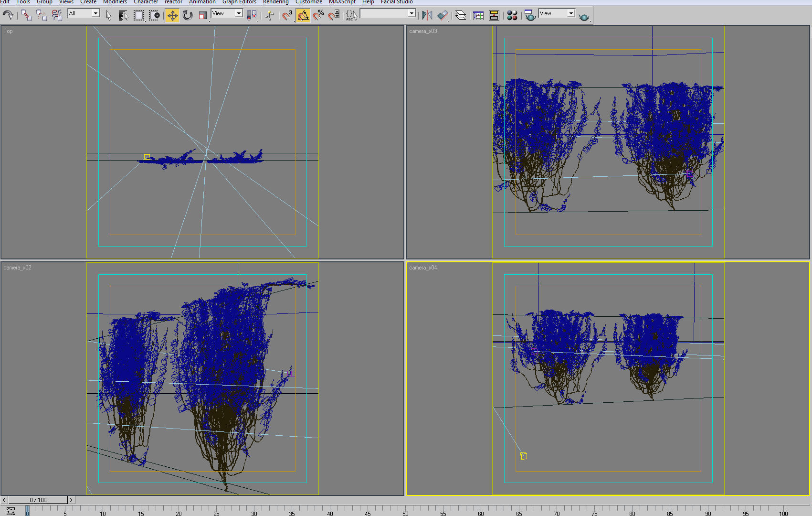Open the MAXScript menu
Viewport: 812px width, 516px height.
click(342, 2)
